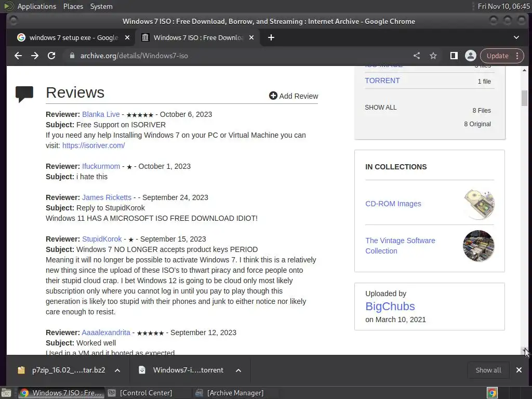Viewport: 532px width, 399px height.
Task: Open the System menu
Action: (101, 6)
